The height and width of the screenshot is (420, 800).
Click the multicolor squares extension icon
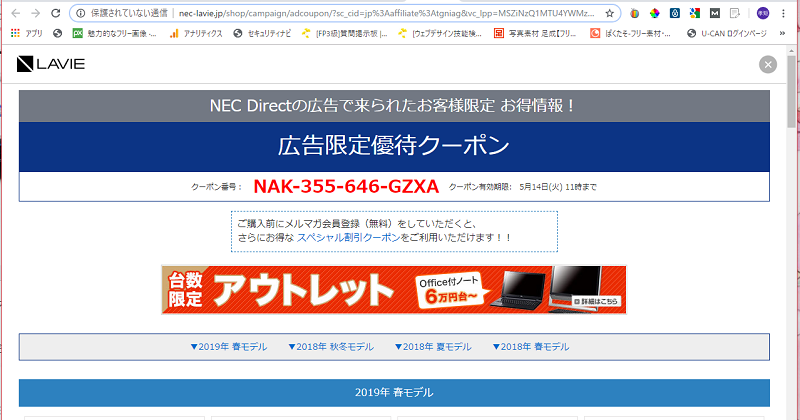tap(694, 13)
